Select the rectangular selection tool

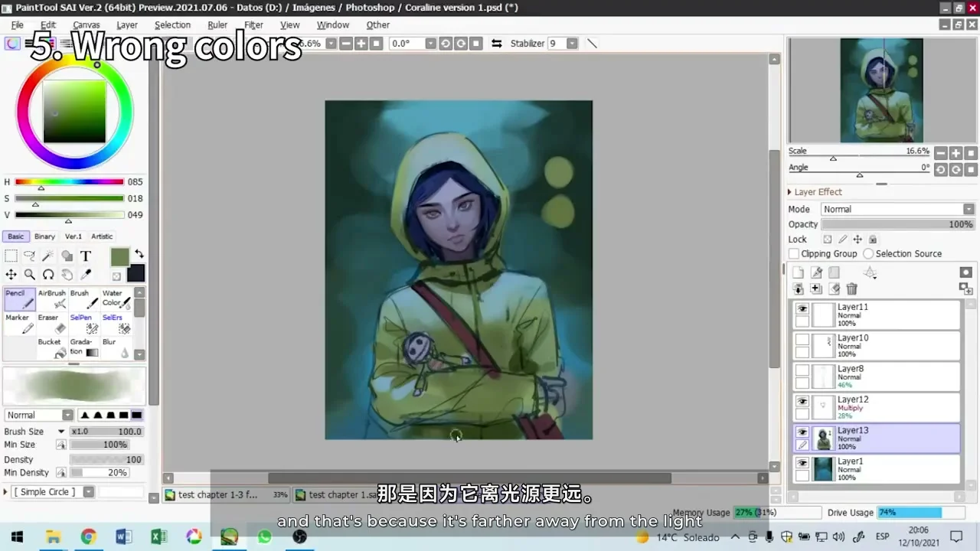click(x=11, y=256)
